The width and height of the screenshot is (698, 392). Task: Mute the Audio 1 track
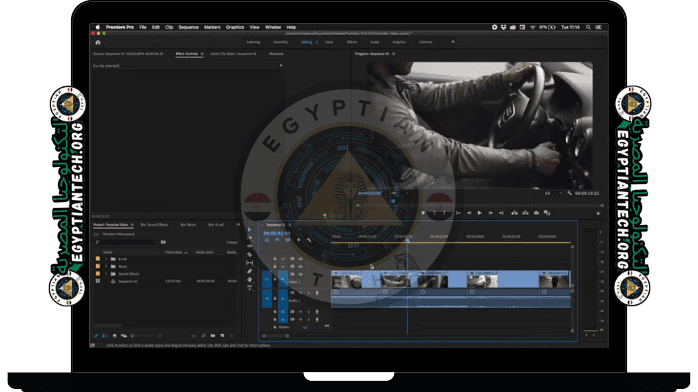[x=300, y=293]
